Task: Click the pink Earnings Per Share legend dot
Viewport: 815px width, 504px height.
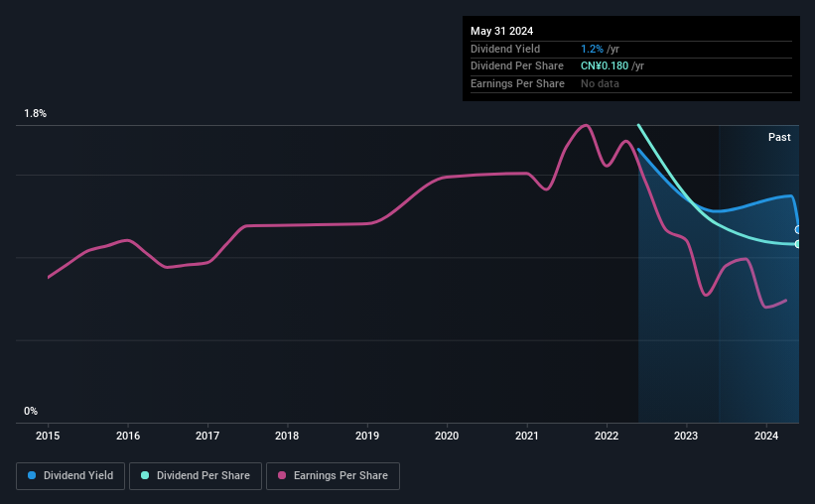Action: (x=282, y=476)
